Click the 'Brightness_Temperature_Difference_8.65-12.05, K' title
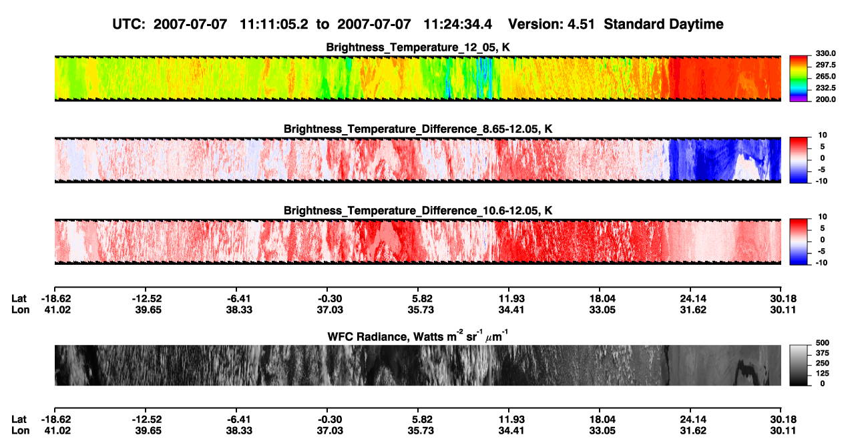This screenshot has width=868, height=445. 418,129
